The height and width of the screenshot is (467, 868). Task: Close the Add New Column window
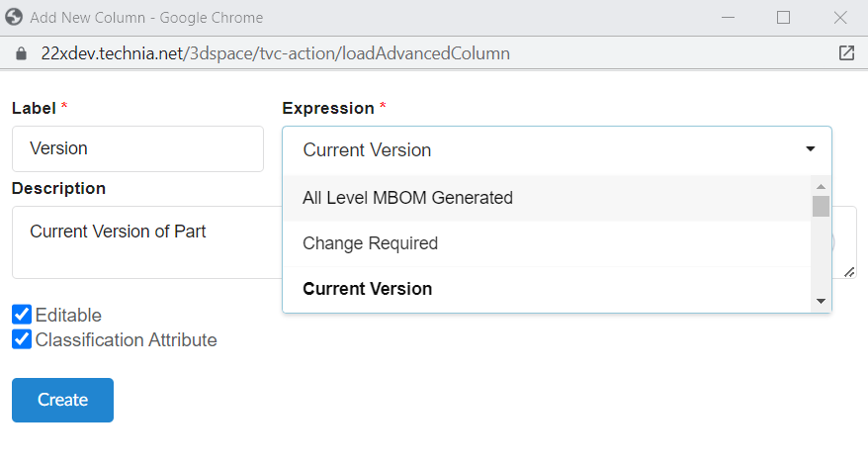840,17
